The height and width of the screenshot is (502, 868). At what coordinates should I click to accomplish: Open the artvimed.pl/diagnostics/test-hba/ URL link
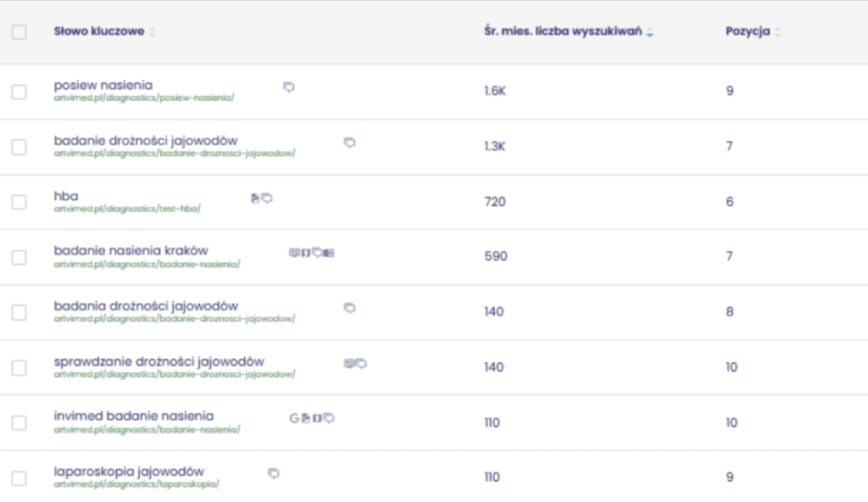pyautogui.click(x=127, y=208)
